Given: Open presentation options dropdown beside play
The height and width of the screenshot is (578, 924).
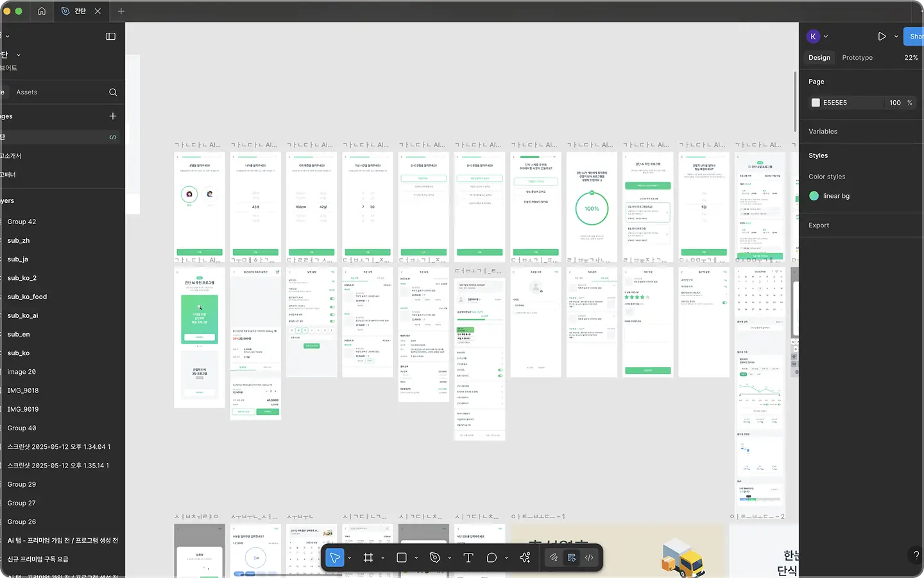Looking at the screenshot, I should (896, 37).
